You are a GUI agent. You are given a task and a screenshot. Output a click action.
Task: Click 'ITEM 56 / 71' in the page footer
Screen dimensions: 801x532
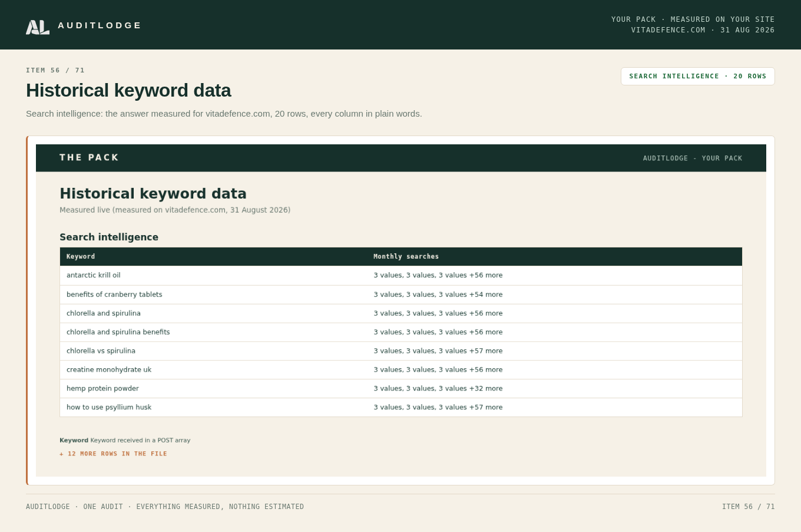click(x=749, y=507)
